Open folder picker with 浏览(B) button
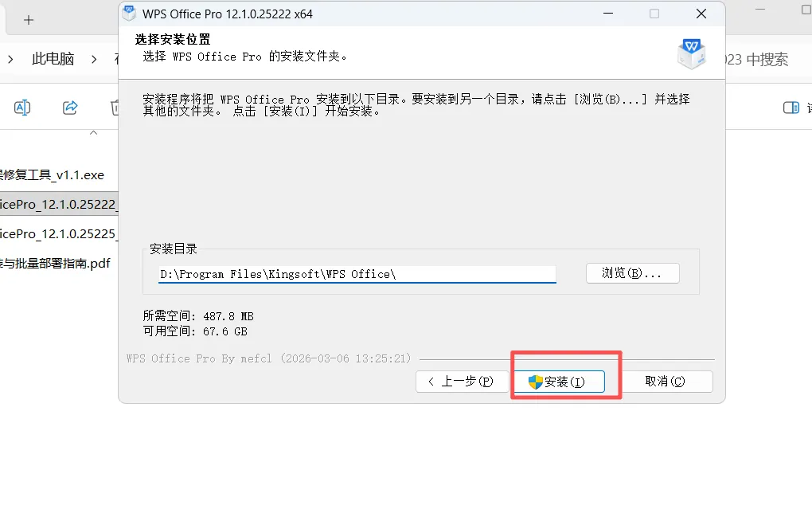The image size is (812, 513). [632, 273]
